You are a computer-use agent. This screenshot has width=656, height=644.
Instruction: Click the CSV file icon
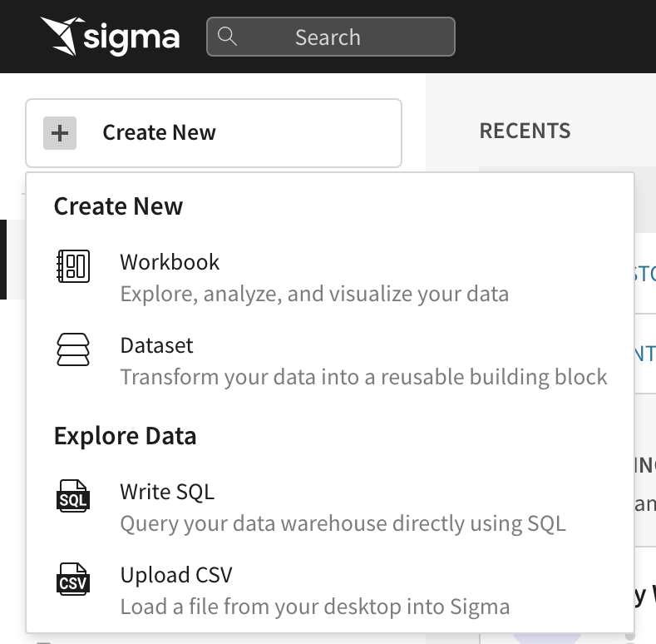[x=73, y=579]
